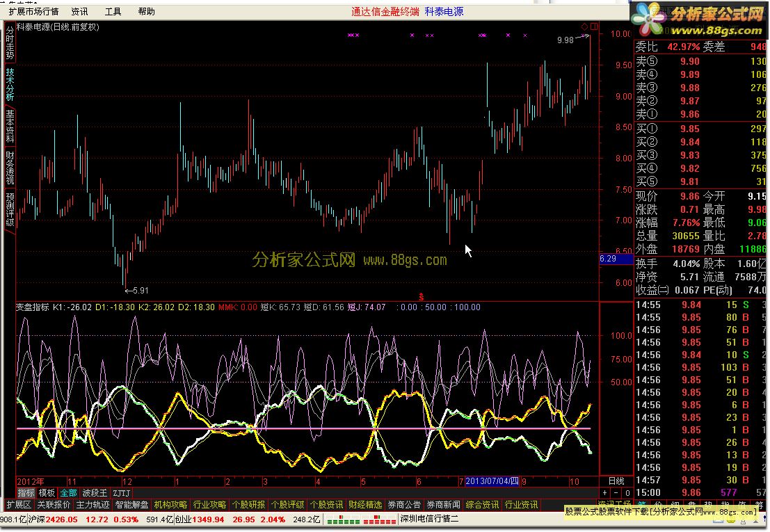Viewport: 770px width, 532px height.
Task: Open the 个股资讯 tab
Action: [x=326, y=504]
